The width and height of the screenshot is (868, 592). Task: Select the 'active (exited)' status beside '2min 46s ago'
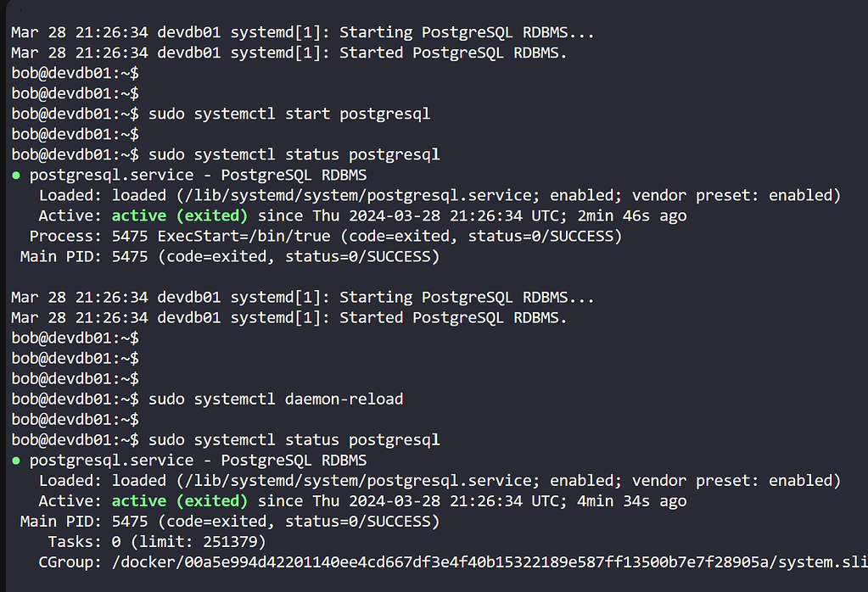point(179,215)
